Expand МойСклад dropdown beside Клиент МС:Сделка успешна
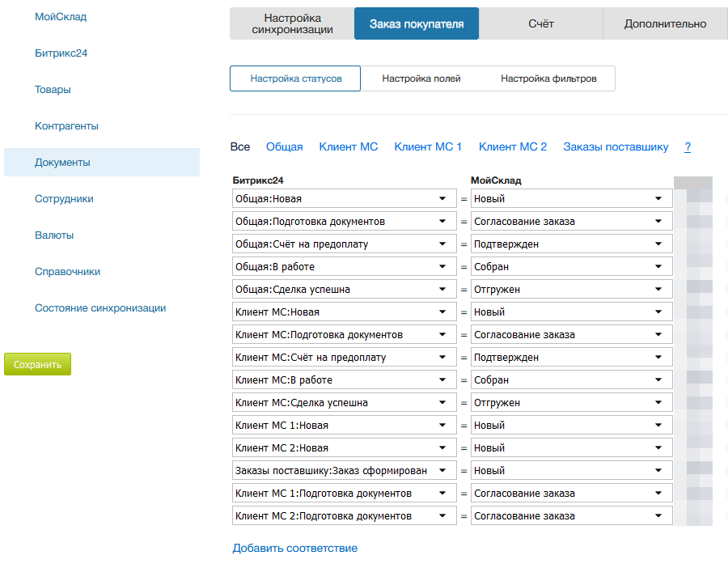The width and height of the screenshot is (728, 568). pos(571,403)
